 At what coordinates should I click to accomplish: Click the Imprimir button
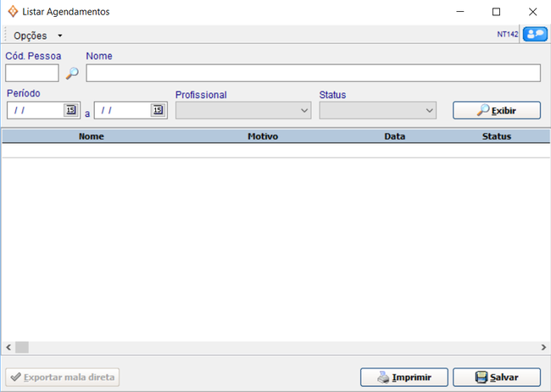[404, 377]
